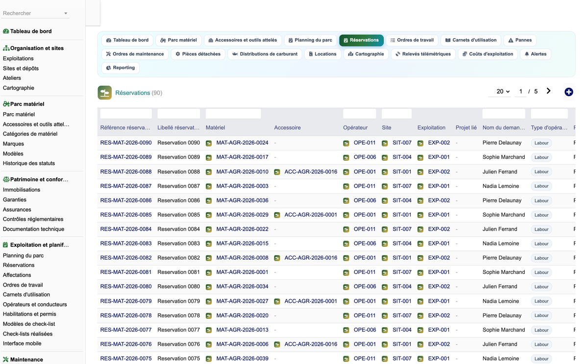The image size is (588, 364).
Task: Switch to Ordres de travail tab
Action: click(412, 40)
